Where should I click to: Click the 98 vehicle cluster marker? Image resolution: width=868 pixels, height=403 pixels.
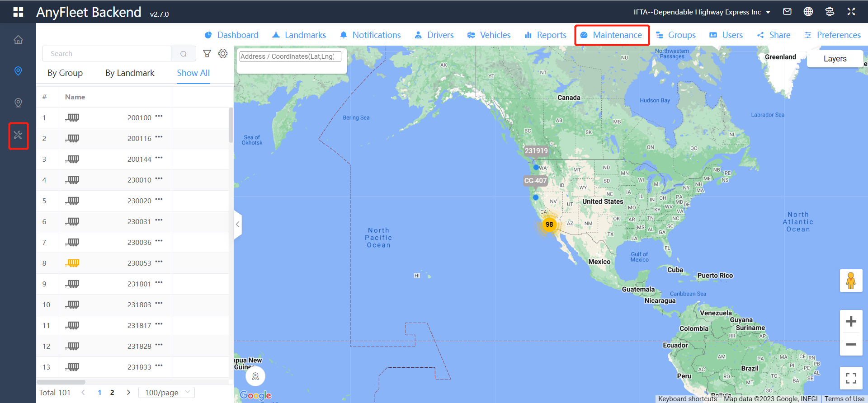click(549, 225)
